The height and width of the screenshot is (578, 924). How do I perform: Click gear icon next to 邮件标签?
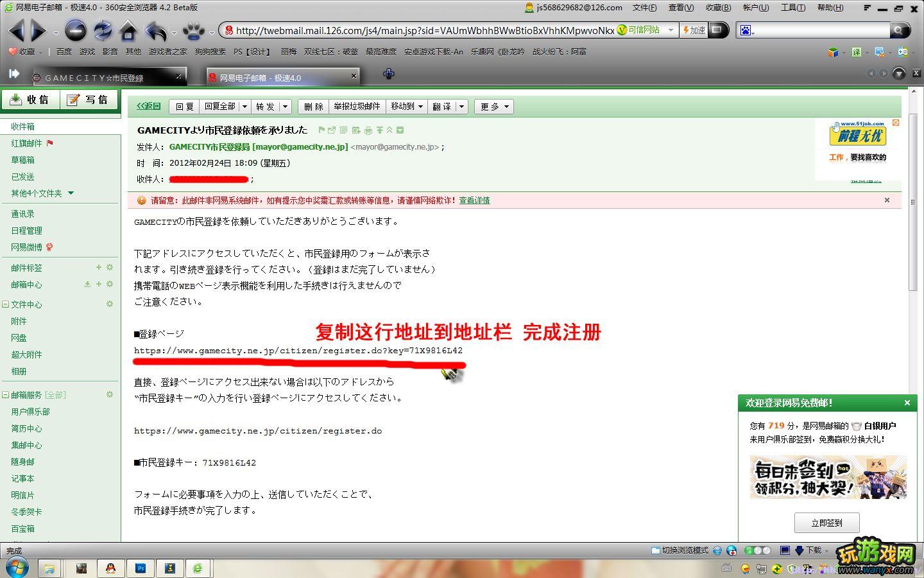click(110, 267)
